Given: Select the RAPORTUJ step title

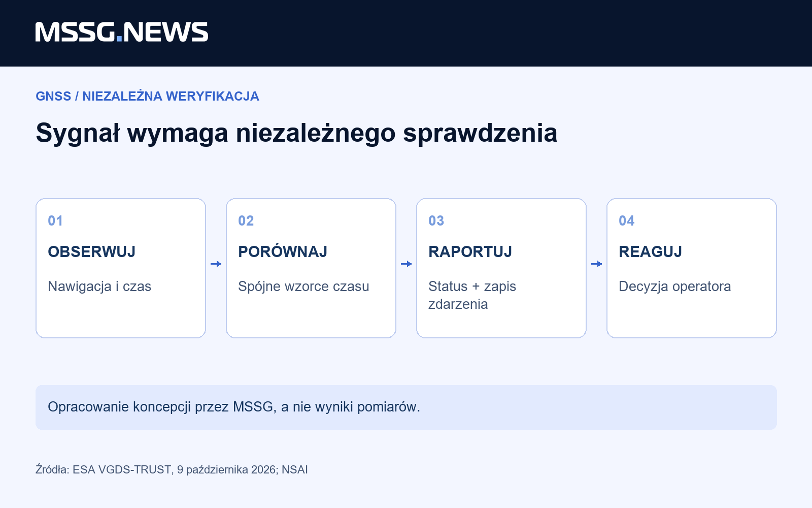Looking at the screenshot, I should 470,251.
